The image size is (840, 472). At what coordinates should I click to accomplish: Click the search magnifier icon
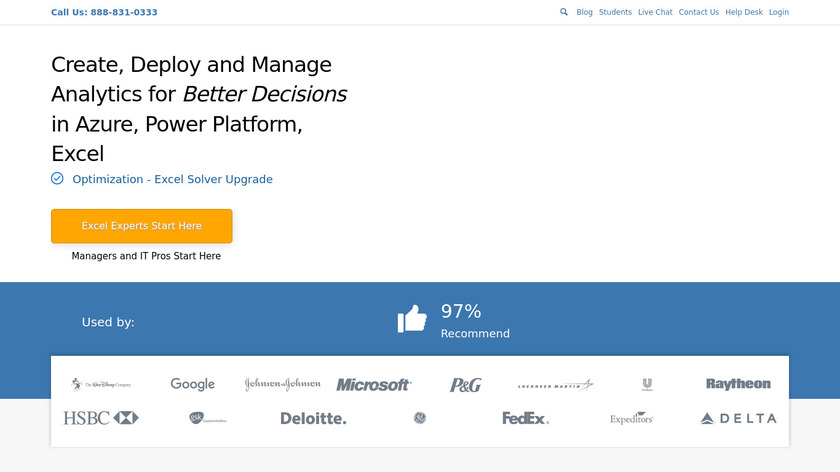[x=564, y=12]
